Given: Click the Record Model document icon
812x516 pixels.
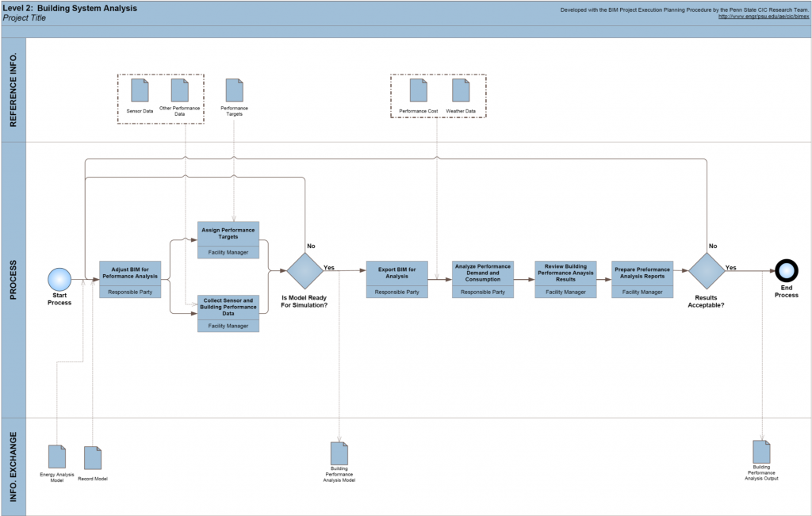Looking at the screenshot, I should tap(93, 458).
